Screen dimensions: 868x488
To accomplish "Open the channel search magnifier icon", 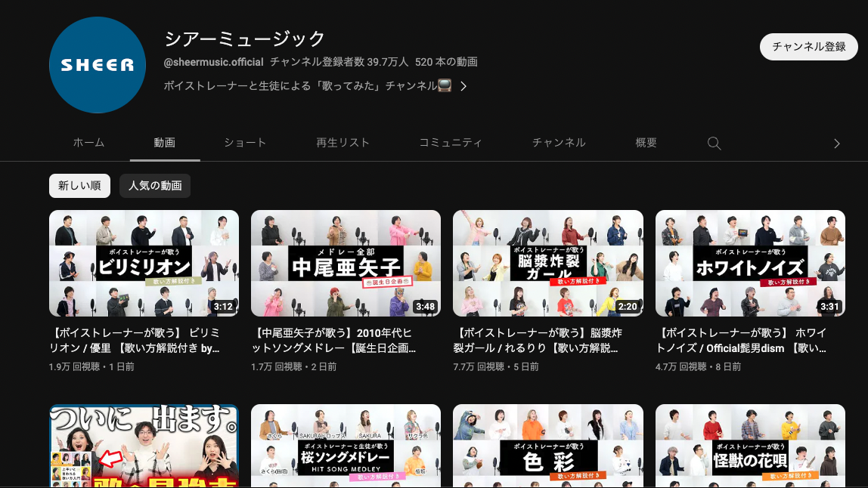I will (714, 144).
